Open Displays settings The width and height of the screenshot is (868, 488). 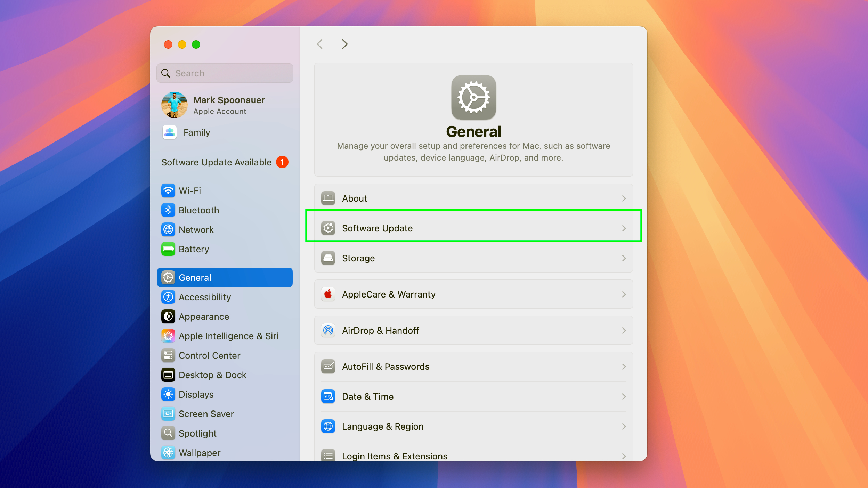click(x=196, y=394)
